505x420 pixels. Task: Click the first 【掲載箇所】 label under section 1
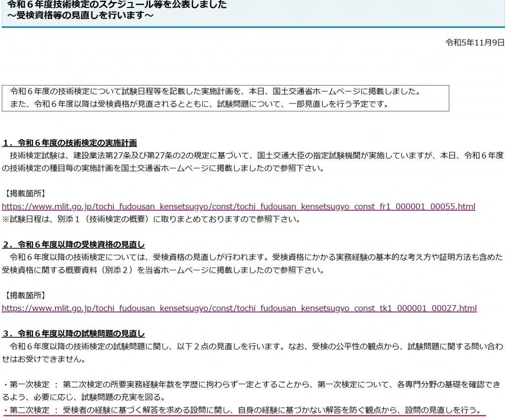point(25,193)
